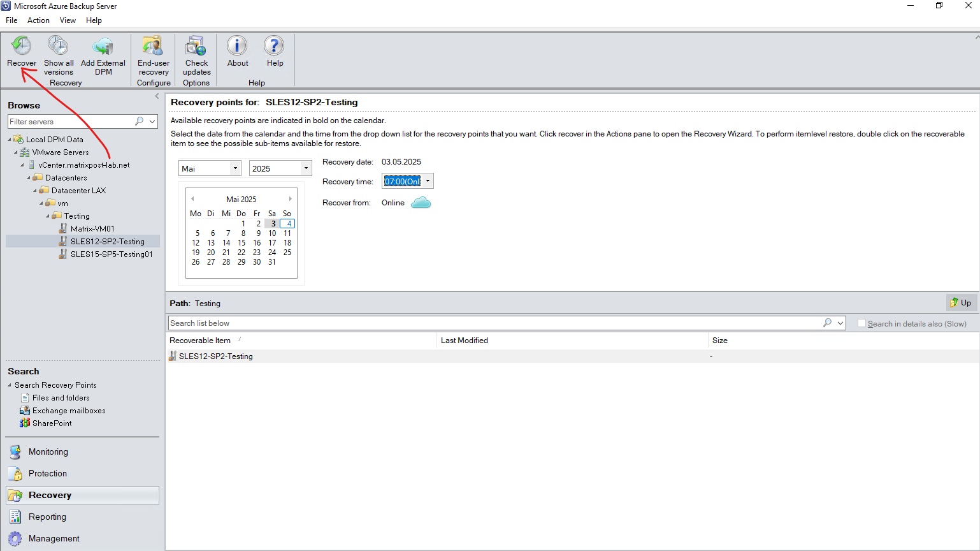Screen dimensions: 980x551
Task: Click vCenter.matrixpost-lab.net server icon
Action: coord(31,165)
